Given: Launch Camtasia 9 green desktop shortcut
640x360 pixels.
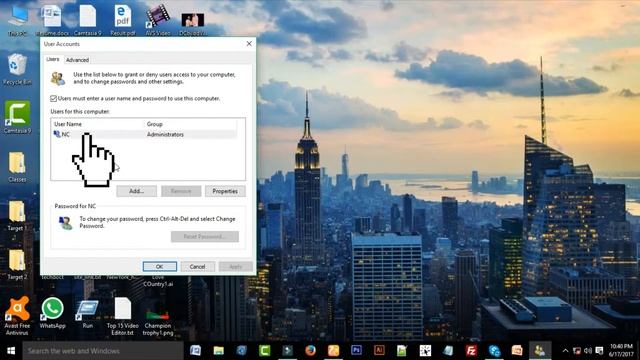Looking at the screenshot, I should 17,118.
